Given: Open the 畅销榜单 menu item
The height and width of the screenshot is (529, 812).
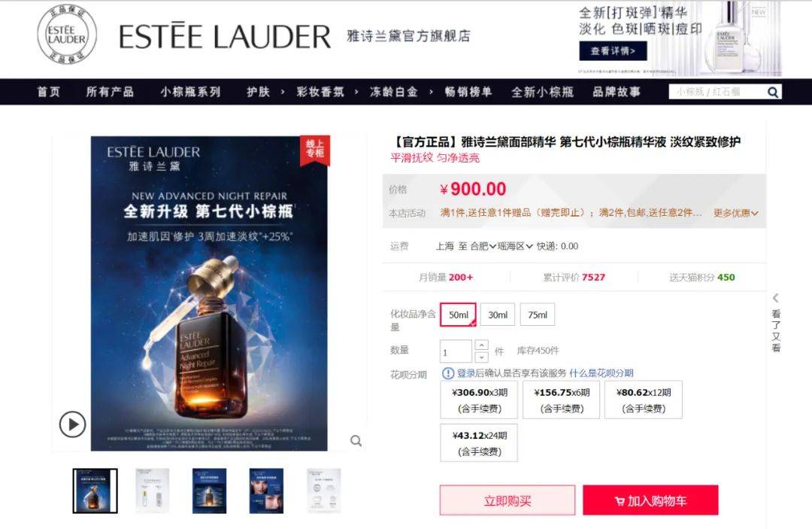Looking at the screenshot, I should (x=468, y=92).
